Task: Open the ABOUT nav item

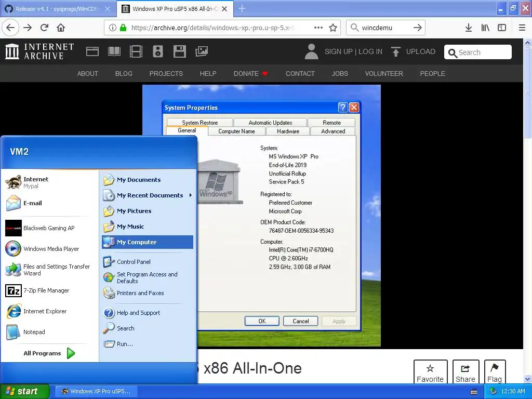Action: [x=87, y=74]
